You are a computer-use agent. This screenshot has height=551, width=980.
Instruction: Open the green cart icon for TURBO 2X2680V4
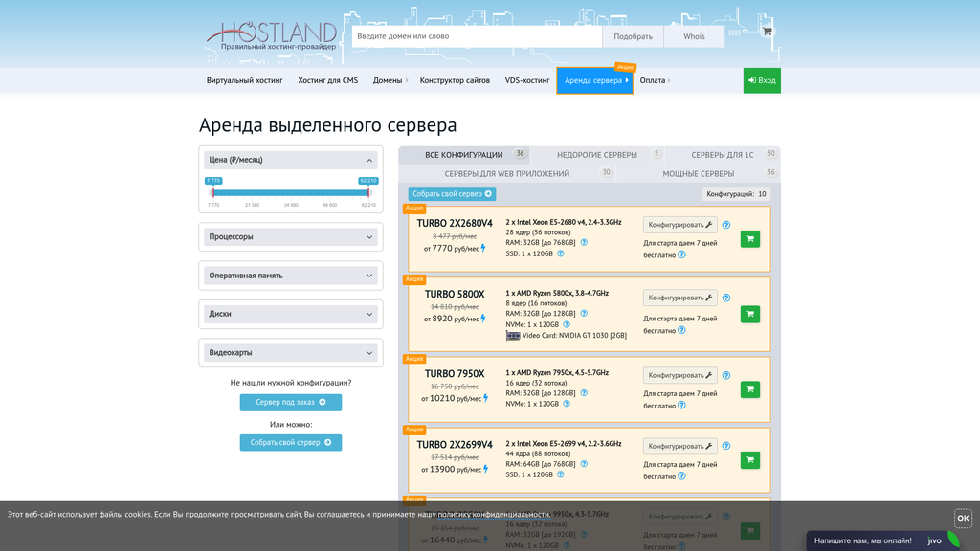[749, 238]
